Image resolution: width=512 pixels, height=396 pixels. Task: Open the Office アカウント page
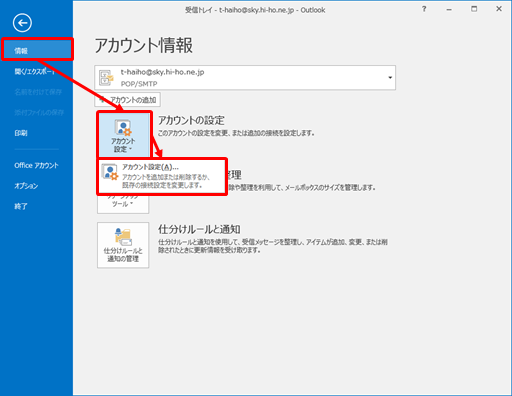pos(36,165)
